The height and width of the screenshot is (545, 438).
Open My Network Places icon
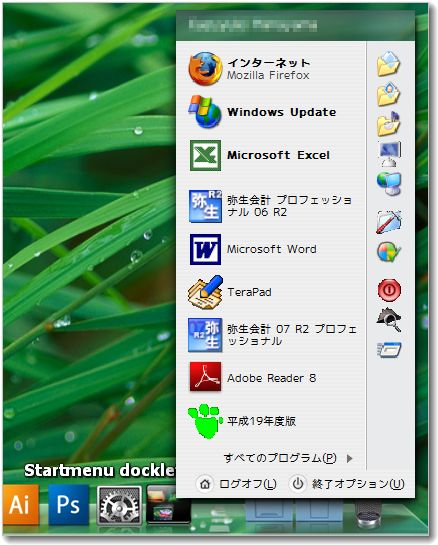click(x=389, y=184)
